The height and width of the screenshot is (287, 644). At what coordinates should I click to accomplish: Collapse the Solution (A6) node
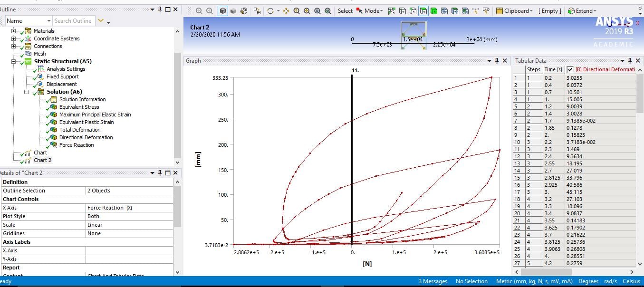coord(27,92)
